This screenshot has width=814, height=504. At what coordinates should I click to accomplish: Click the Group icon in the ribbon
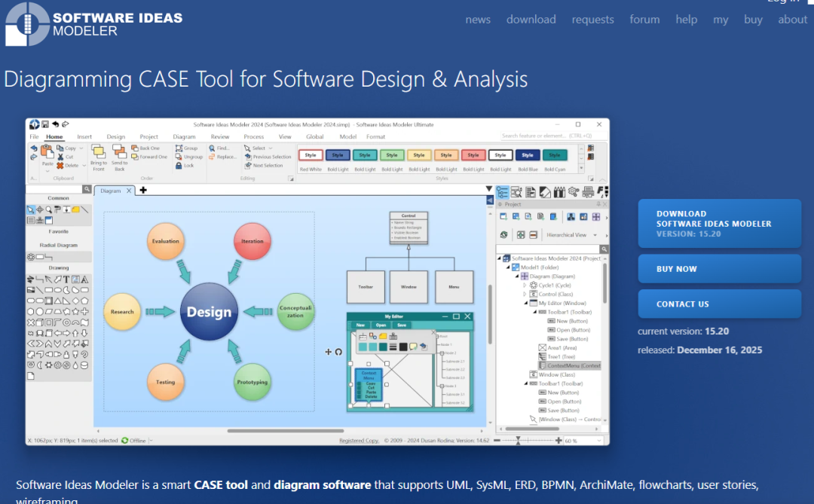tap(179, 148)
